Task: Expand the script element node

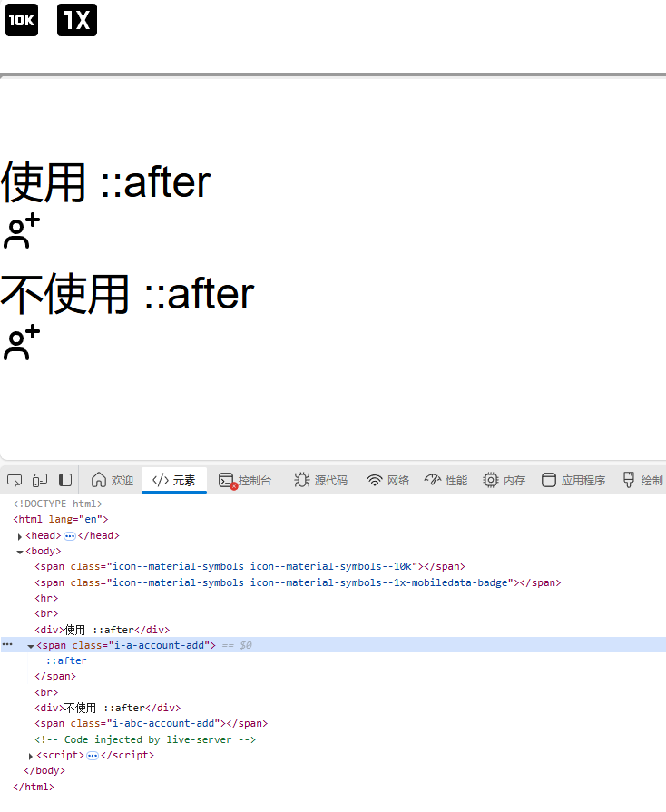Action: 31,756
